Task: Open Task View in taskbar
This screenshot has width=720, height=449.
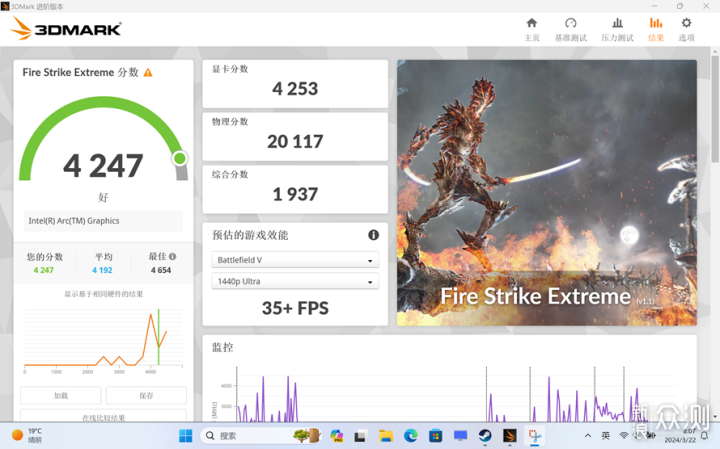Action: 360,436
